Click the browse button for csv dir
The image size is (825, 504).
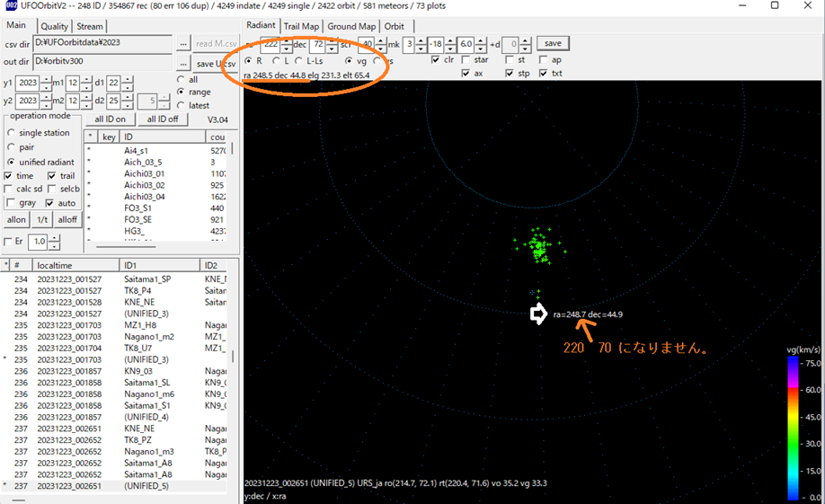point(183,43)
